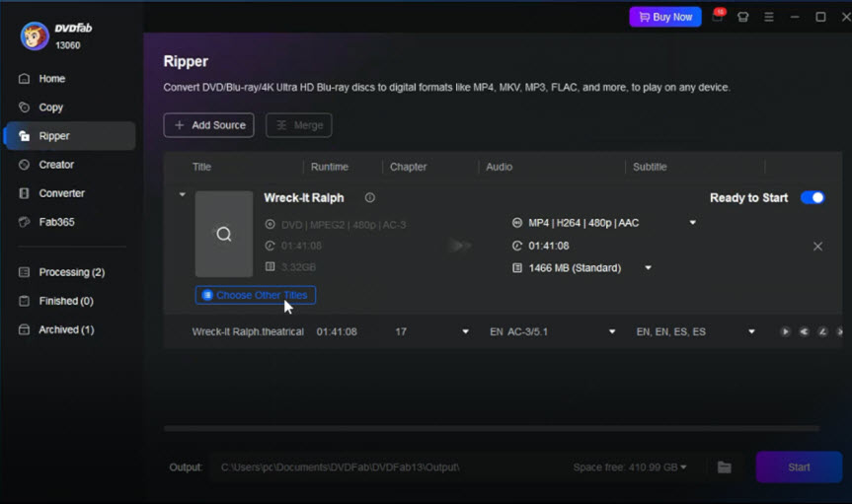Open the EN, EN, ES, ES subtitle dropdown

(x=751, y=331)
